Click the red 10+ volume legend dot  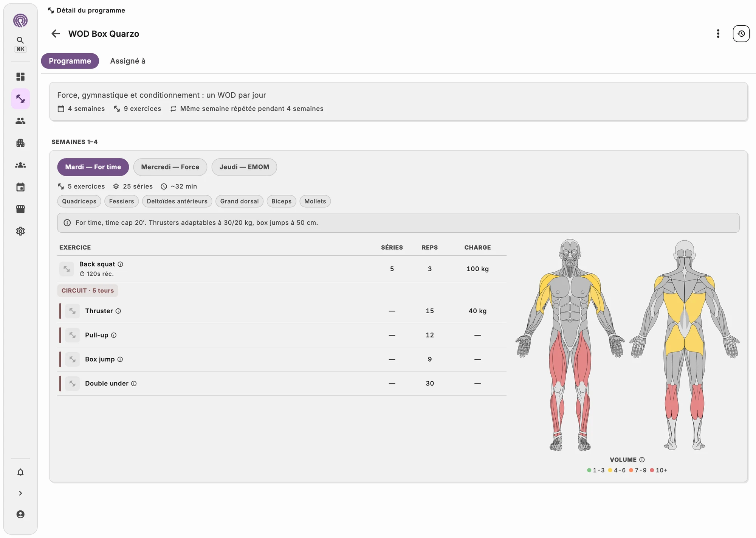click(x=652, y=470)
